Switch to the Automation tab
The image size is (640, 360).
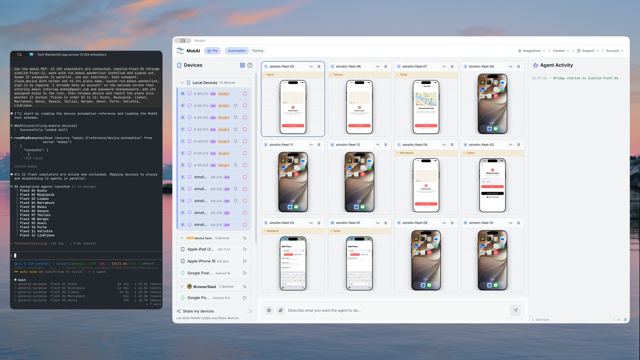(x=236, y=51)
